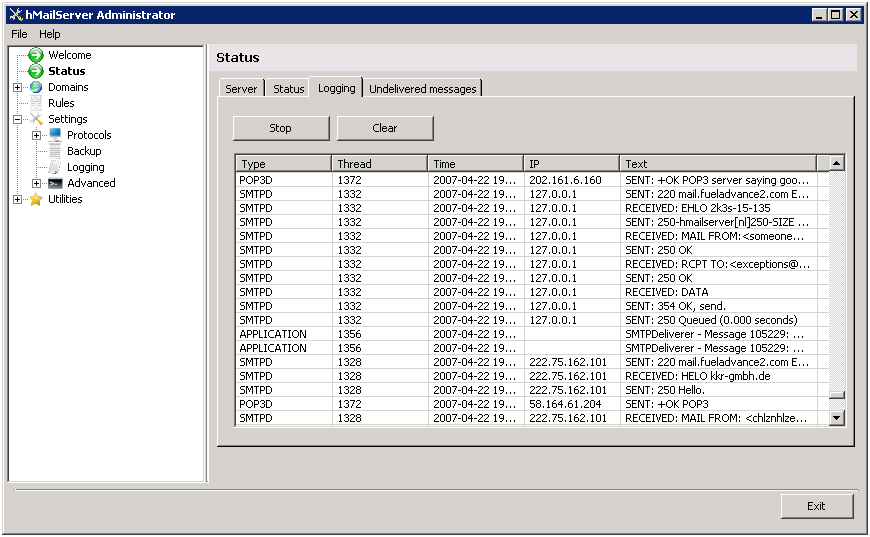
Task: Click the Settings tools icon
Action: 36,119
